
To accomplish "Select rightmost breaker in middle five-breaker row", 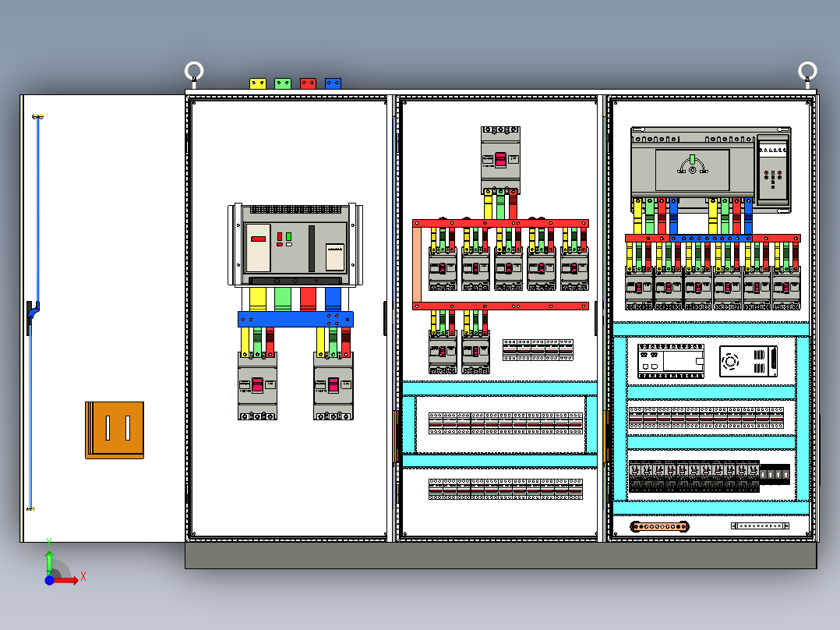I will click(x=574, y=269).
